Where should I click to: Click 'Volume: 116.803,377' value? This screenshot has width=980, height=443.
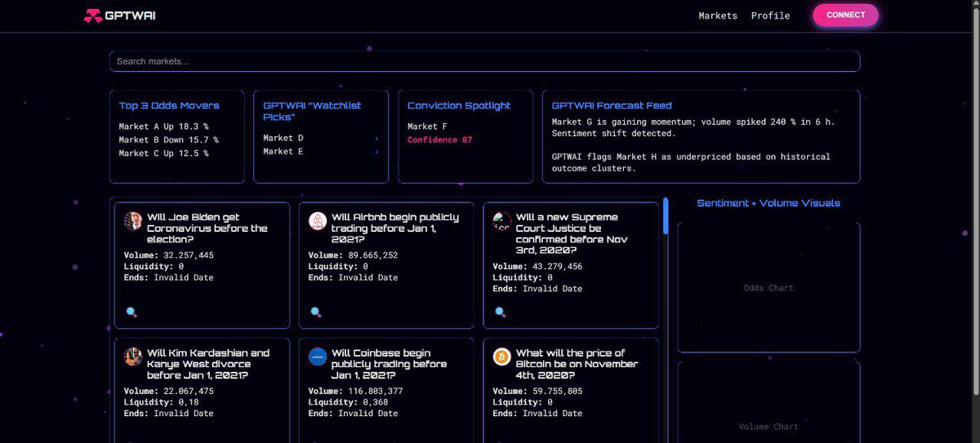tap(356, 391)
